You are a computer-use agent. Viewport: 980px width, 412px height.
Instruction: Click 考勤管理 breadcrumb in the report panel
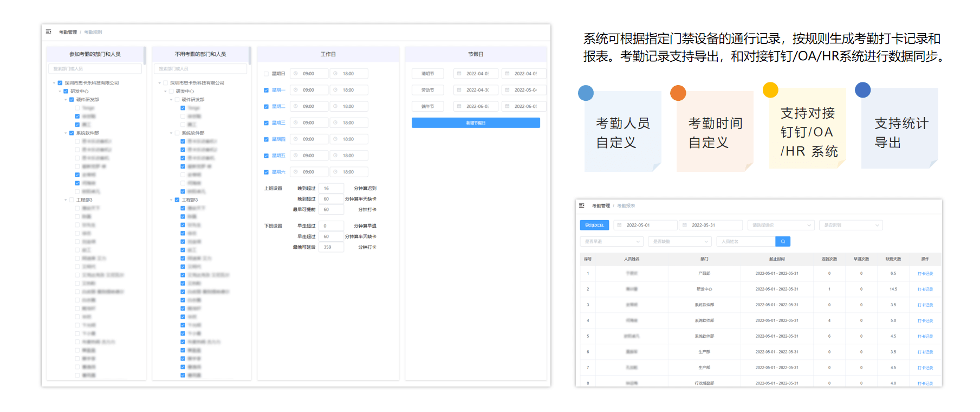tap(601, 205)
